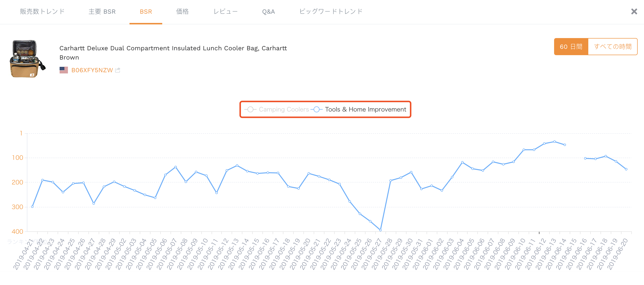Open the 主要 BSR tab
644x285 pixels.
tap(102, 11)
